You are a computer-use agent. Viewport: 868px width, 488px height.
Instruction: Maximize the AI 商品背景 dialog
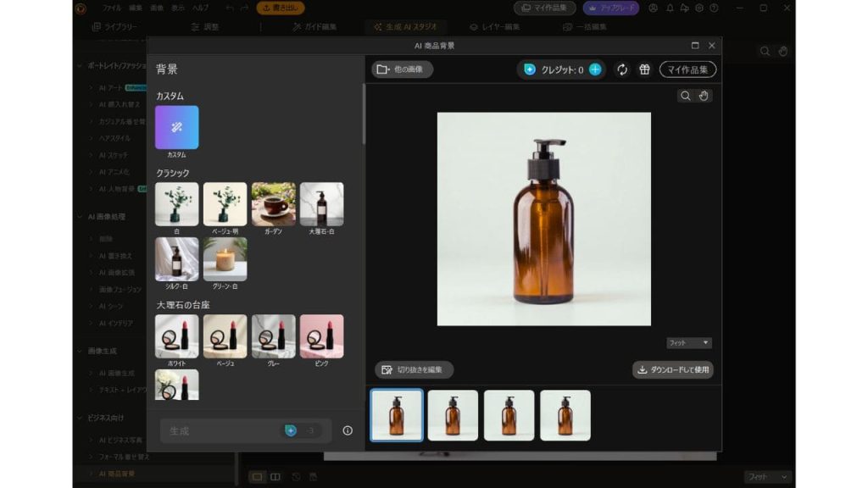pos(695,46)
